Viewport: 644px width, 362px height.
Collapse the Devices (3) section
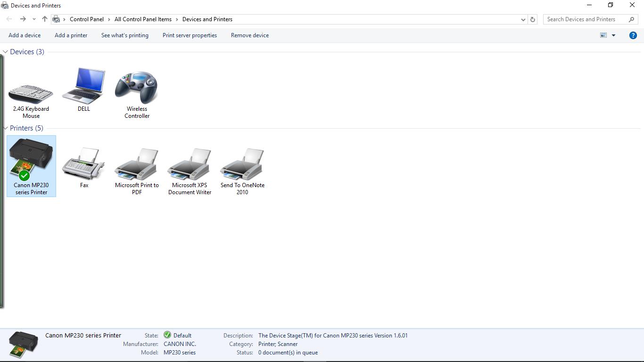click(x=5, y=51)
